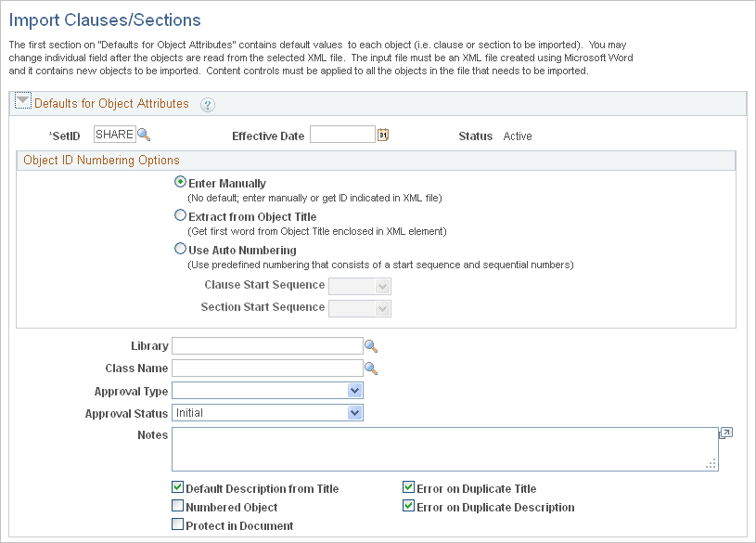Image resolution: width=756 pixels, height=543 pixels.
Task: Disable Error on Duplicate Description
Action: coord(407,506)
